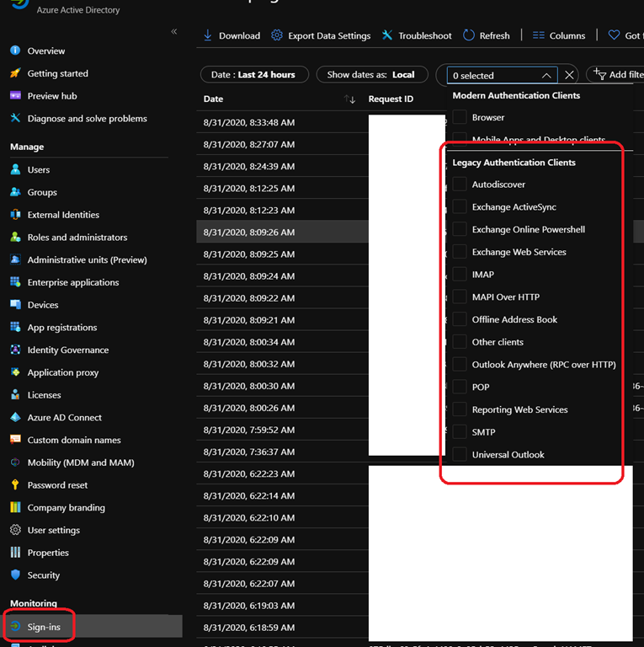
Task: Check the Autodiscover checkbox
Action: click(460, 184)
